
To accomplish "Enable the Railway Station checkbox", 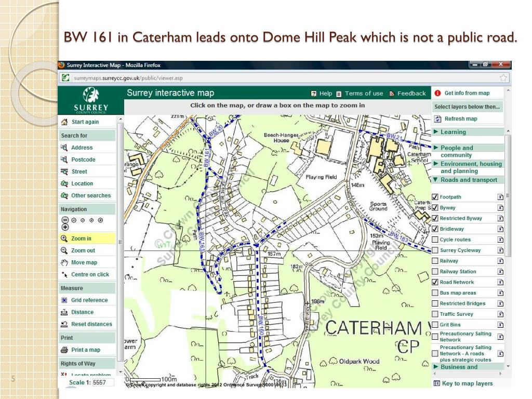I will 435,271.
